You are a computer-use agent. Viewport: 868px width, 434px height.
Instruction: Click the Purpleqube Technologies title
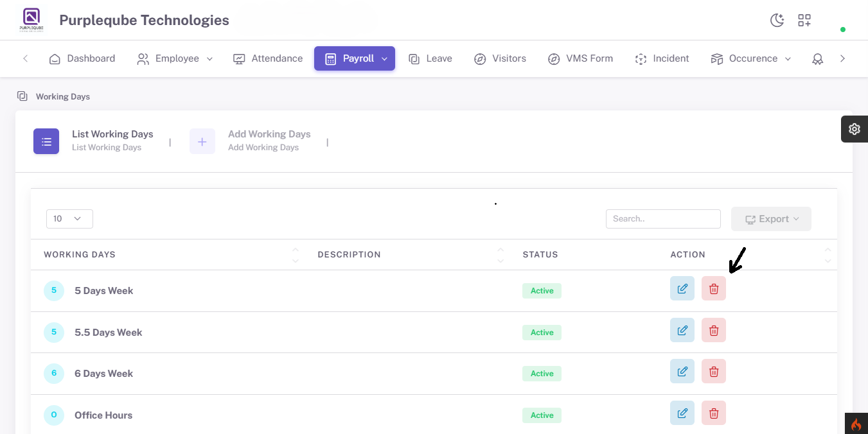tap(144, 21)
